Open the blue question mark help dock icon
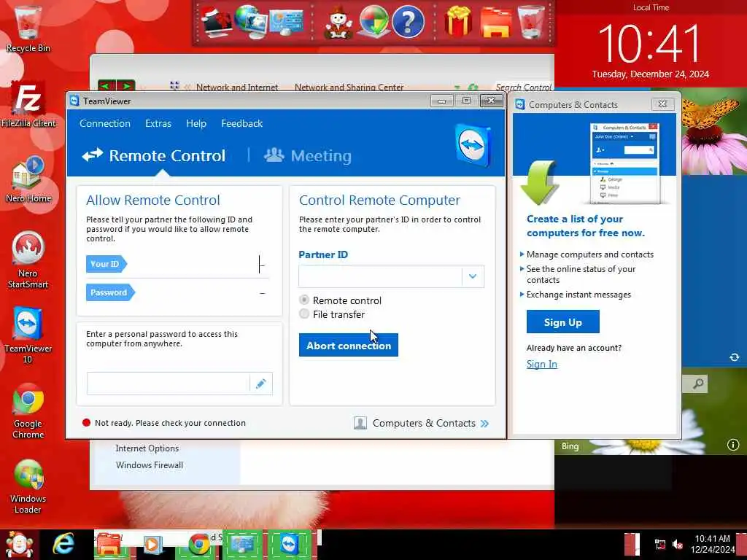The image size is (747, 560). [408, 22]
